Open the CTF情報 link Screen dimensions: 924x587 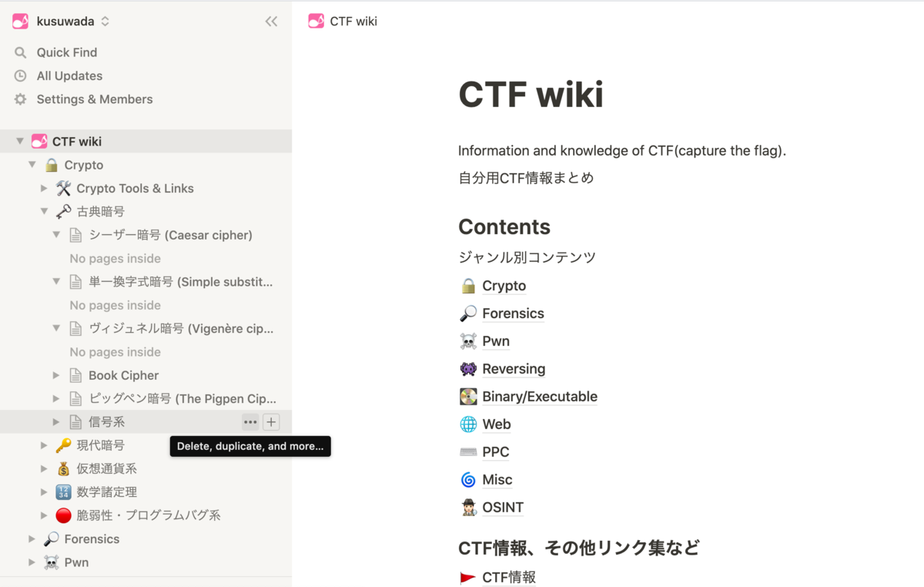pyautogui.click(x=509, y=577)
